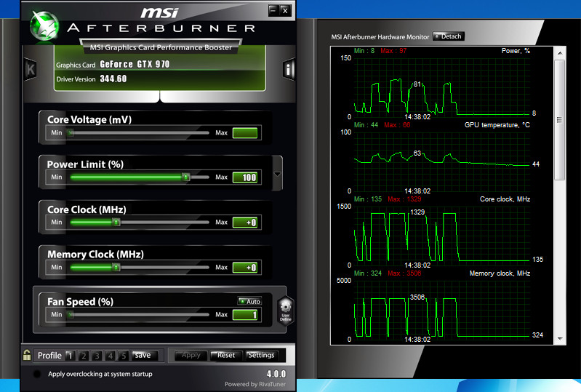581x392 pixels.
Task: Click the hardware monitor vertical scrollbar
Action: point(559,120)
